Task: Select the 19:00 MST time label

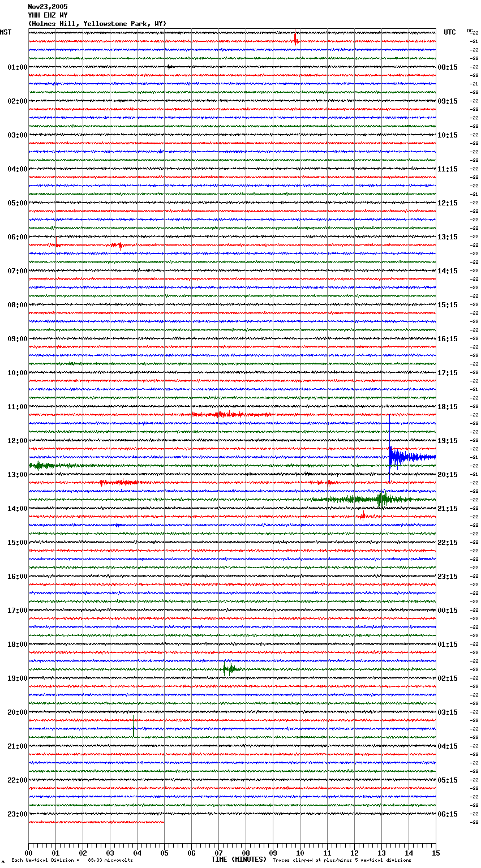Action: pos(17,678)
